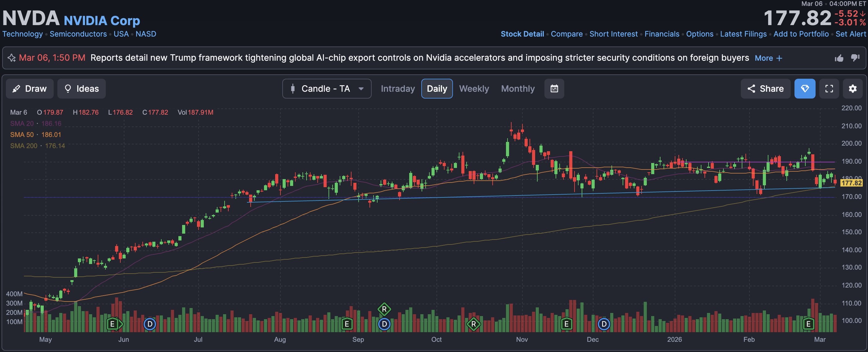Screen dimensions: 868x352
Task: Switch chart to Intraday timeframe
Action: (398, 89)
